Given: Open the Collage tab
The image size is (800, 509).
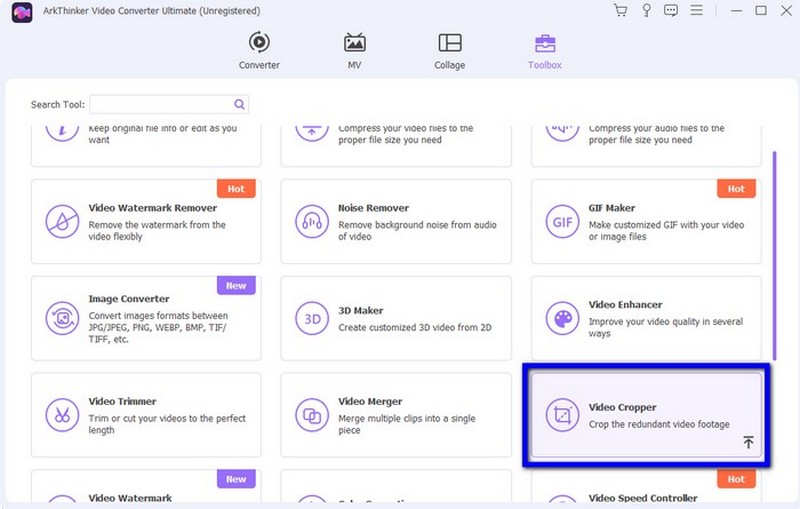Looking at the screenshot, I should [449, 51].
